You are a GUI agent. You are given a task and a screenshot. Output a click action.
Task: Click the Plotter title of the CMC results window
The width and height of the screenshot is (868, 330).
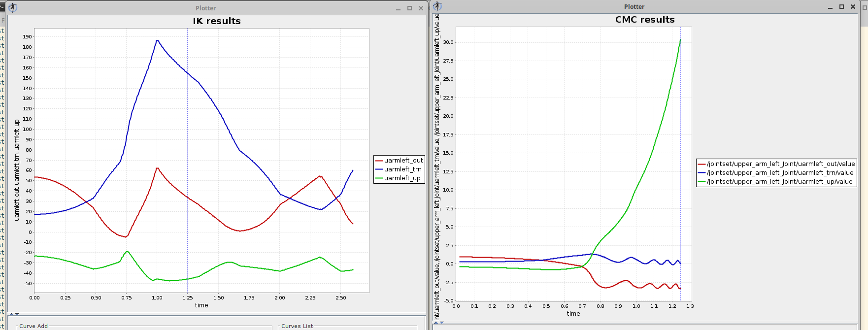634,7
